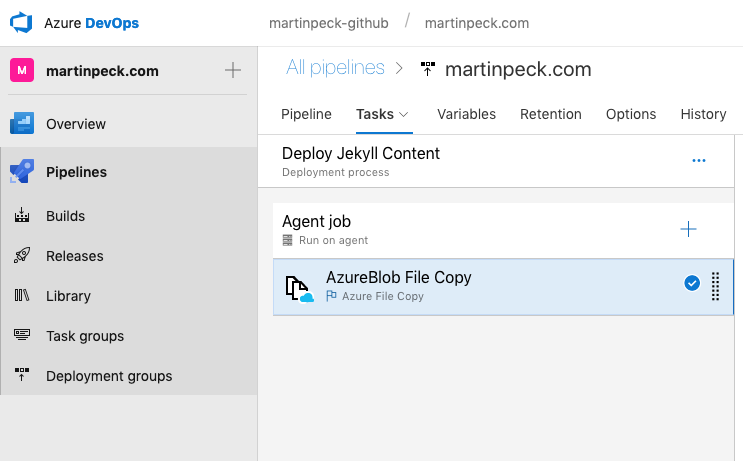Select the AzureBlob File Copy task
Image resolution: width=743 pixels, height=461 pixels.
(503, 287)
